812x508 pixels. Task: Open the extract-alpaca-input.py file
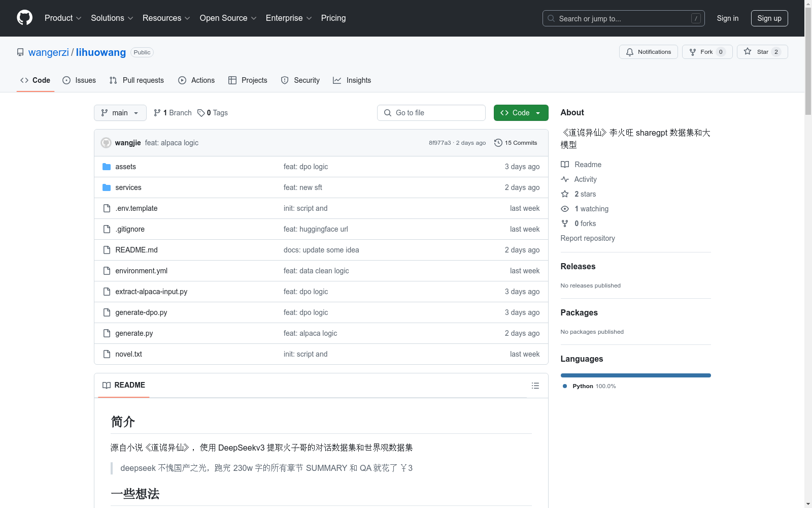pos(151,292)
